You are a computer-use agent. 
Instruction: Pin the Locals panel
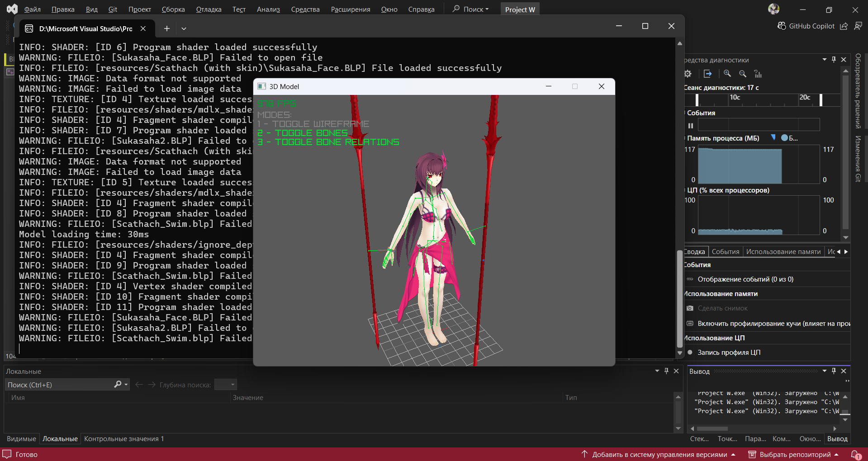tap(666, 371)
